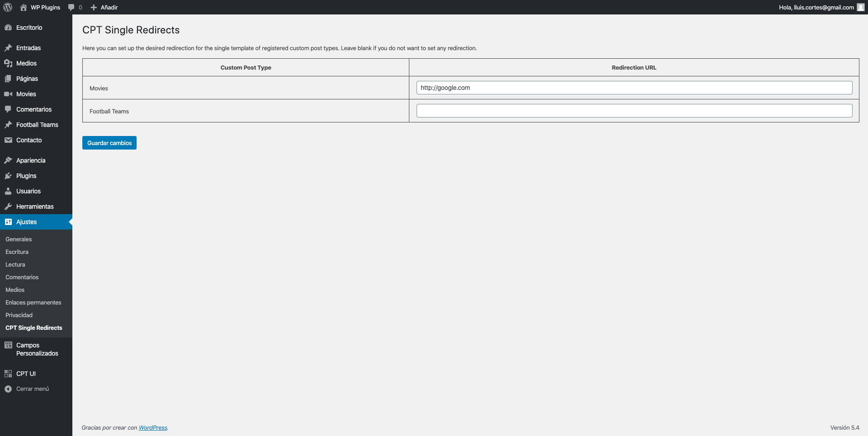Open the Hola user account menu
Screen dimensions: 868x436
(816, 7)
